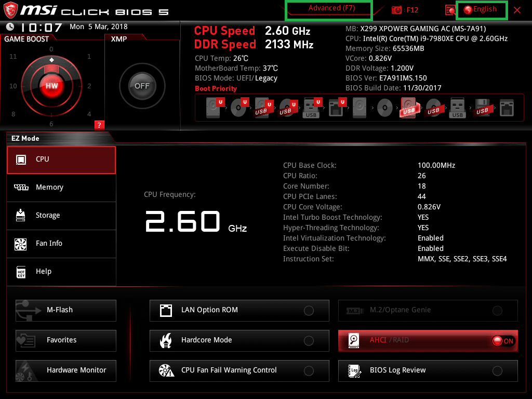This screenshot has width=532, height=399.
Task: Select the USB floppy boot device icon
Action: (x=482, y=108)
